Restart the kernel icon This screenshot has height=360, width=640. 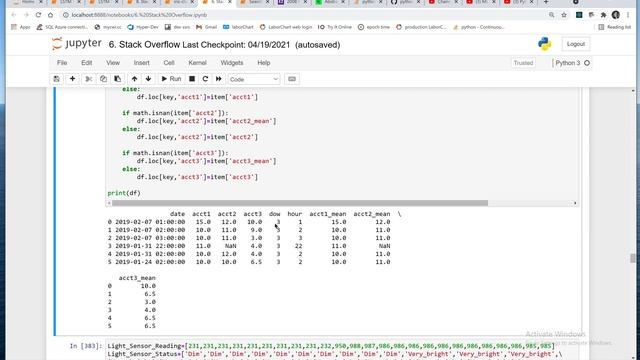click(x=205, y=79)
